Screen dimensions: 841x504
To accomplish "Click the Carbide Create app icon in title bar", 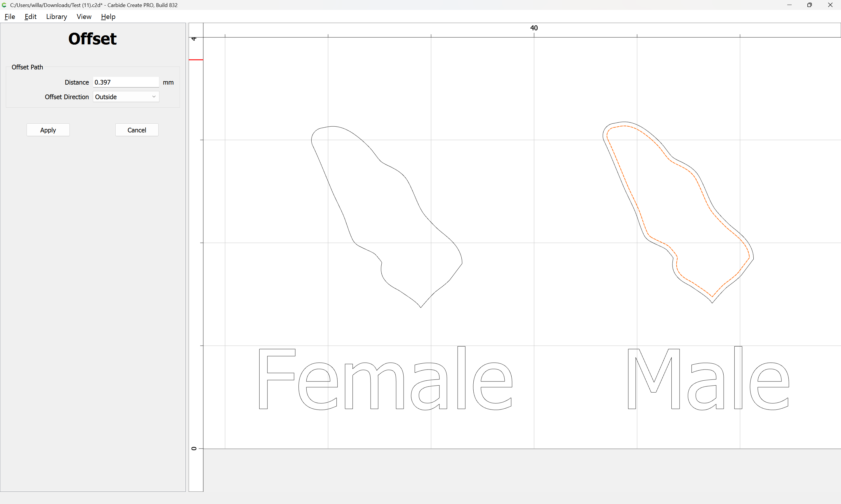I will (x=4, y=5).
